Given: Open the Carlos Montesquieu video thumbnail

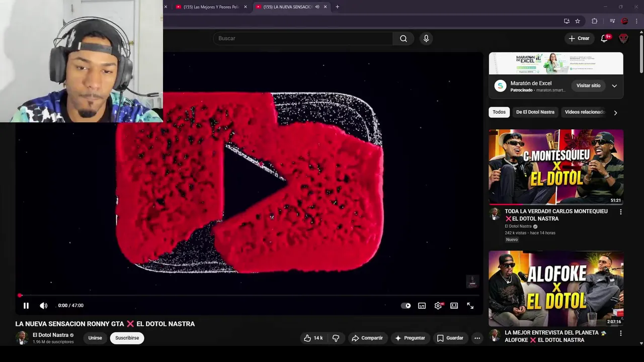Looking at the screenshot, I should [556, 167].
